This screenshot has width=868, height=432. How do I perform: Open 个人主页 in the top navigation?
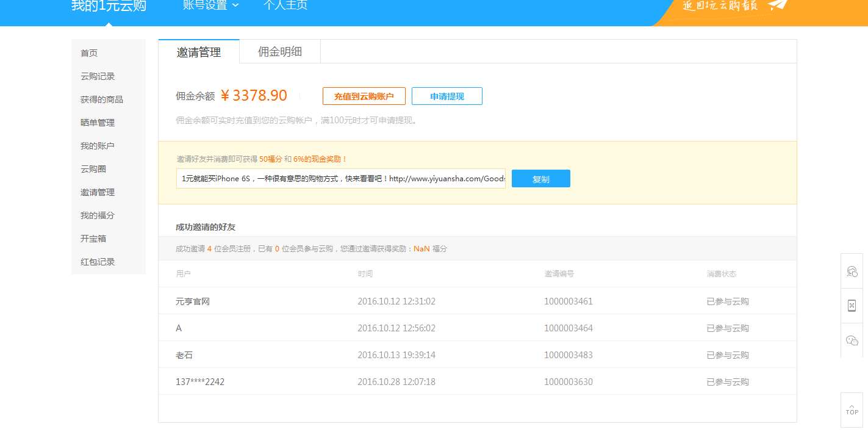click(x=285, y=5)
